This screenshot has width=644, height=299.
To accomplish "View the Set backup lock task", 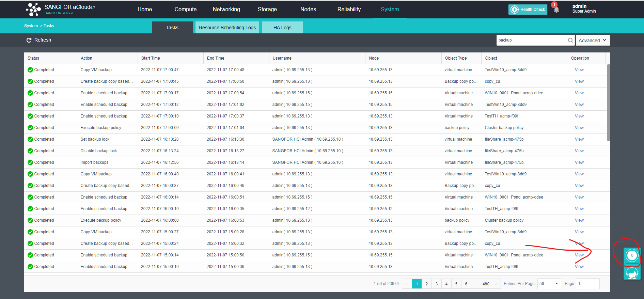I will 579,139.
